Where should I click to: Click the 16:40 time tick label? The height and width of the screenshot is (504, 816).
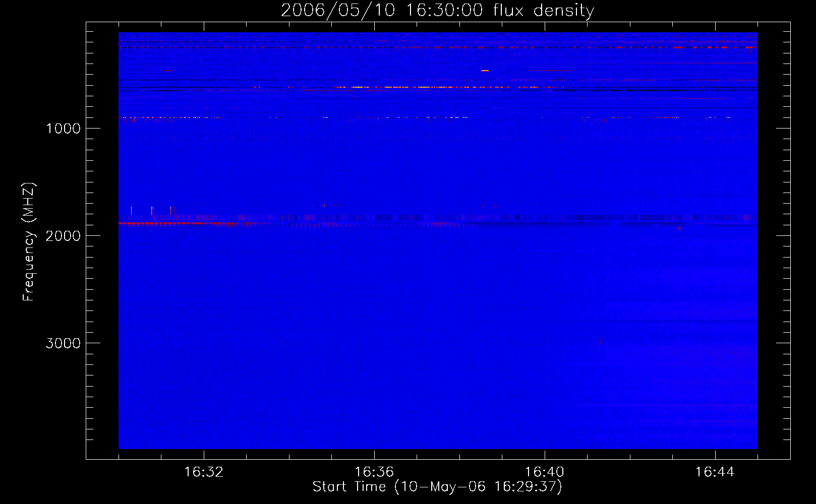pyautogui.click(x=545, y=472)
